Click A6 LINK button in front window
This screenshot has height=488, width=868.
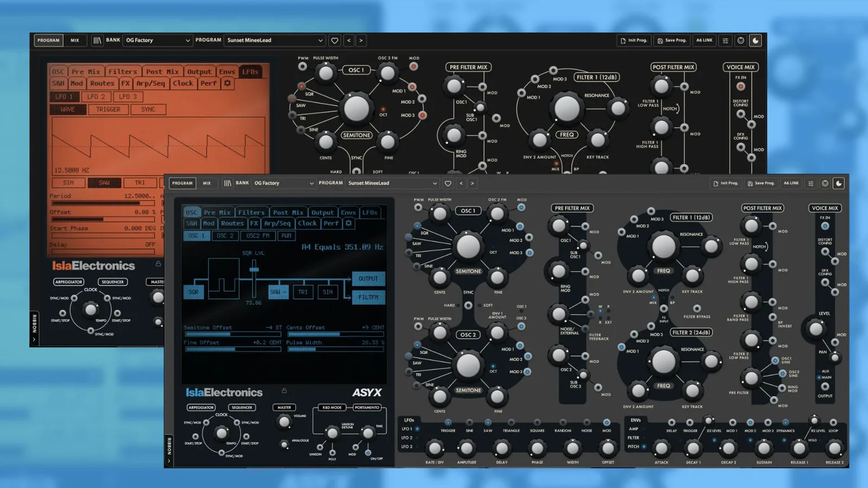pyautogui.click(x=791, y=183)
